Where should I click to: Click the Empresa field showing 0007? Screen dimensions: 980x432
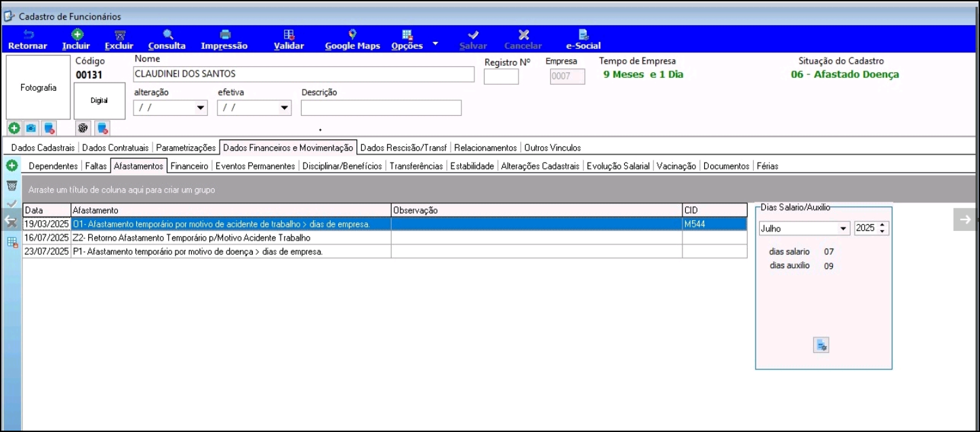coord(567,77)
